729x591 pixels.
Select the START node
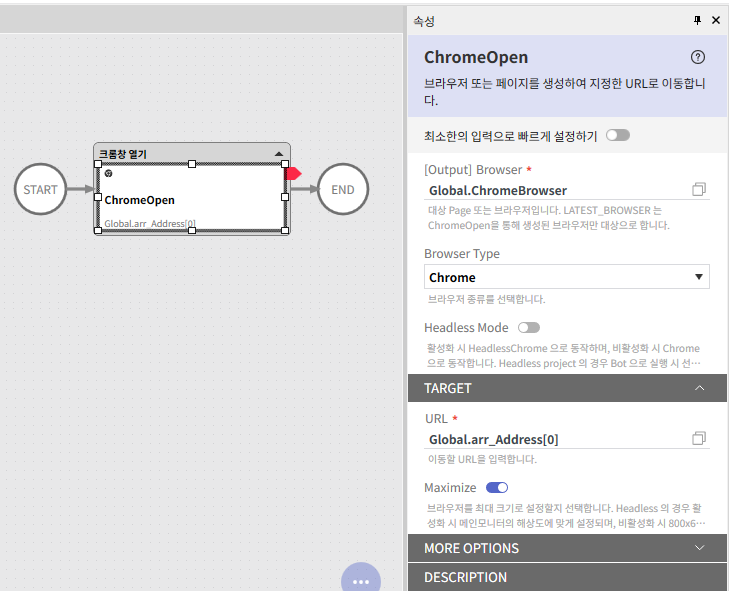(x=40, y=189)
